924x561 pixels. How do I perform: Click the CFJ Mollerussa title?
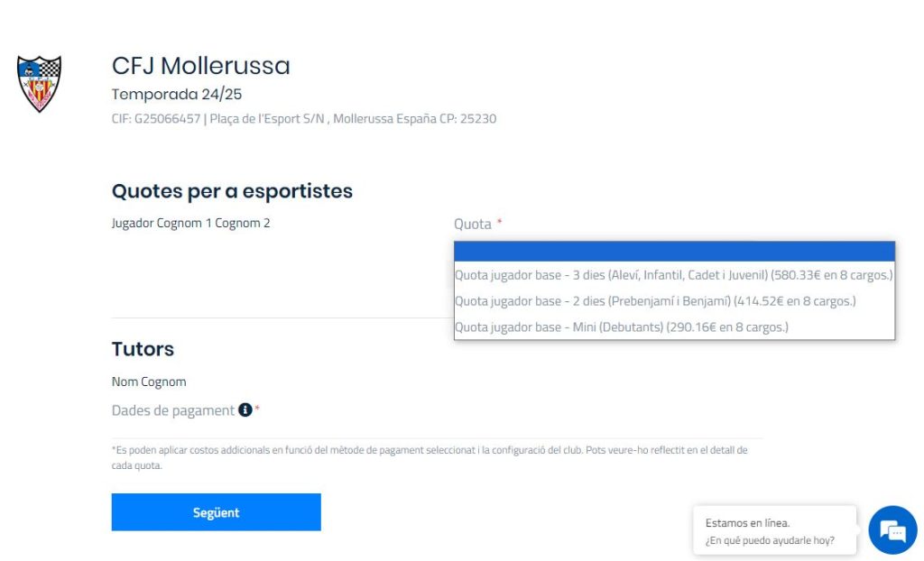[201, 66]
